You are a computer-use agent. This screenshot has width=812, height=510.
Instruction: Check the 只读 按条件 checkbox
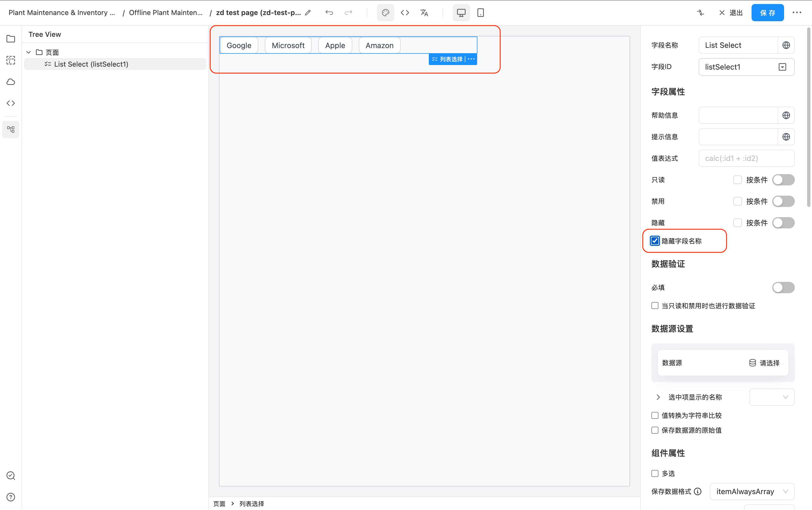coord(738,180)
